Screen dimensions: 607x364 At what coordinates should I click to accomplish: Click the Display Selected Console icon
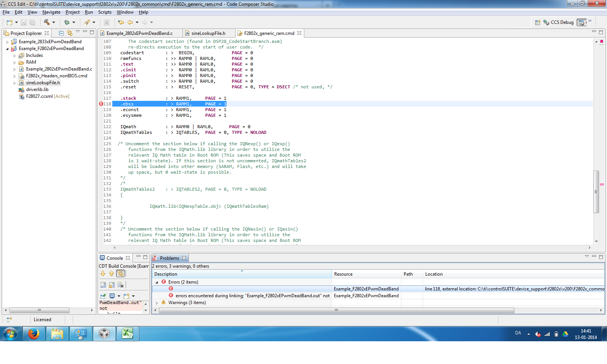pos(112,296)
